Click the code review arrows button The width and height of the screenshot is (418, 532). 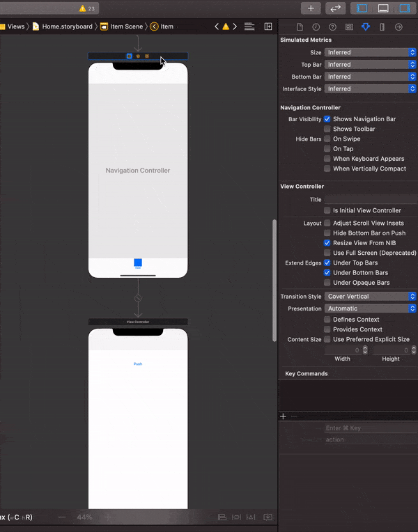click(x=336, y=8)
